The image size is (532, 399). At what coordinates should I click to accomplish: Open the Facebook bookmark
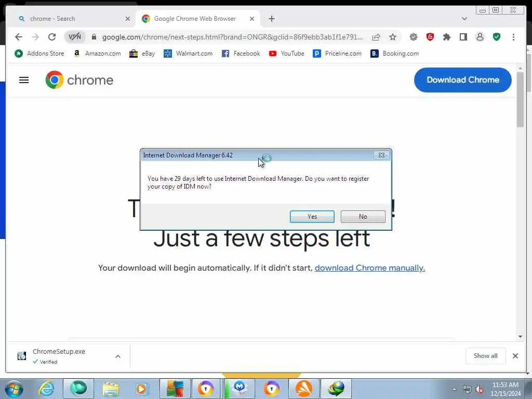point(241,54)
